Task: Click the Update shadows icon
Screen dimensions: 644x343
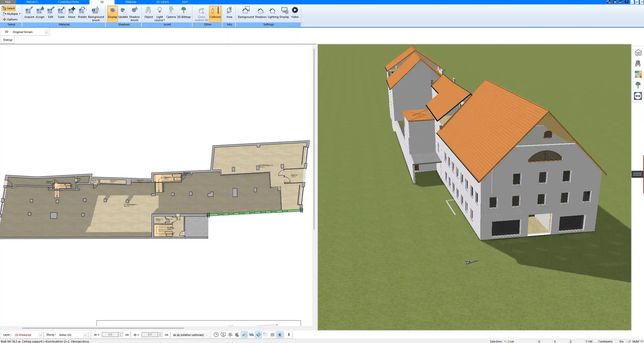Action: click(123, 13)
